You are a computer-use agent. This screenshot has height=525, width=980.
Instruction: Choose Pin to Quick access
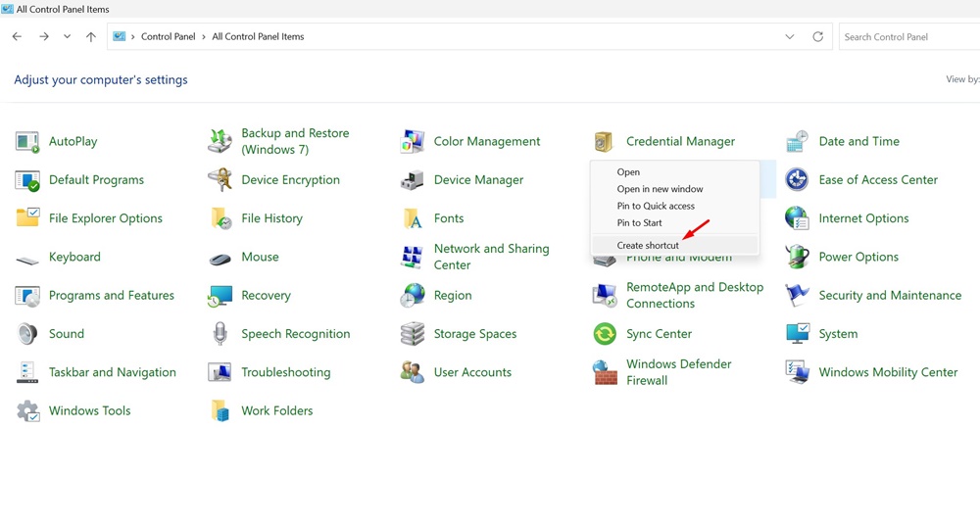(675, 206)
